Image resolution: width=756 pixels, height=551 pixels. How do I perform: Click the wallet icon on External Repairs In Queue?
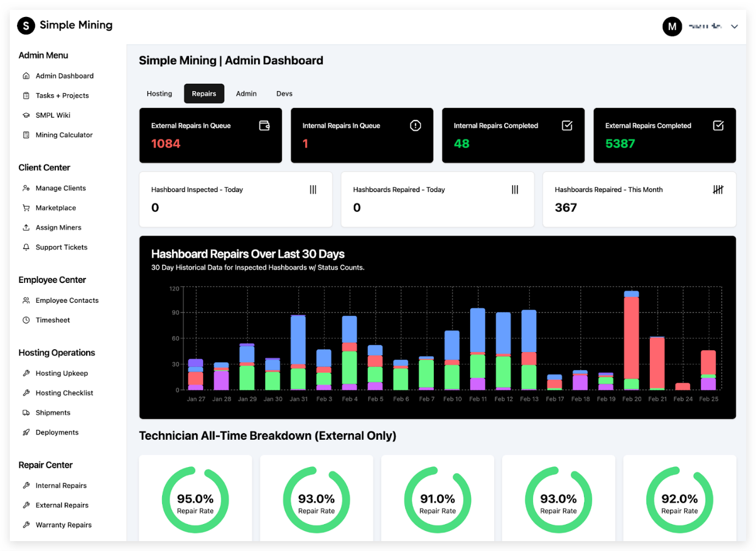264,126
